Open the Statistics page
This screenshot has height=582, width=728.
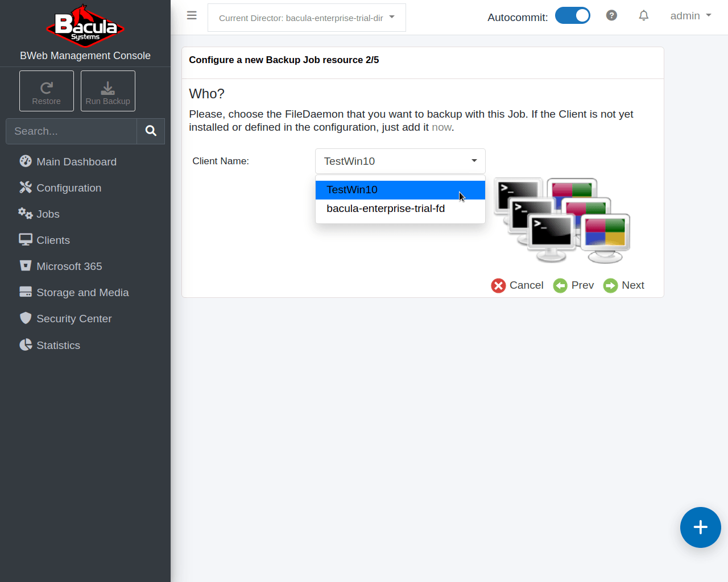(x=58, y=346)
